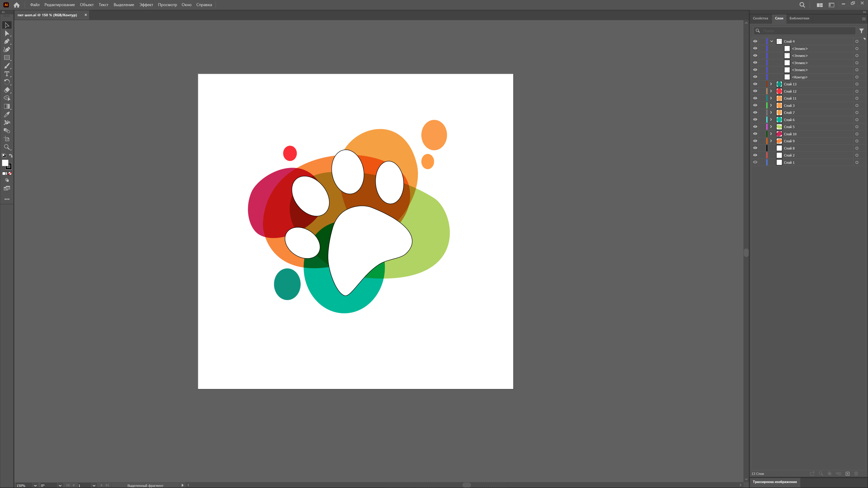Image resolution: width=868 pixels, height=488 pixels.
Task: Hide Слой 13 using eye icon
Action: pyautogui.click(x=755, y=84)
